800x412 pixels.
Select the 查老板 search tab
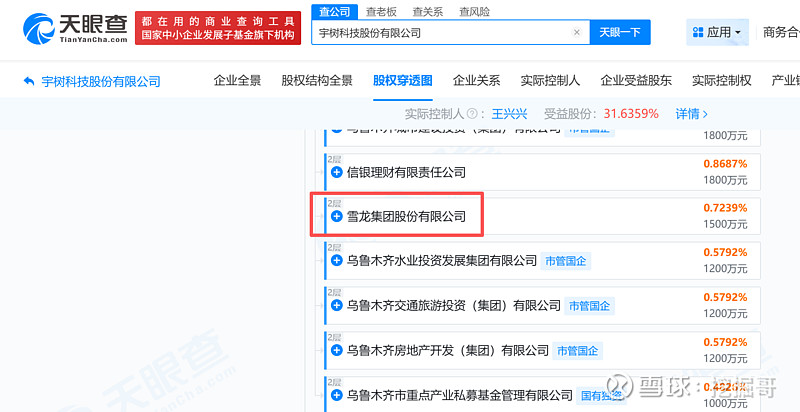coord(381,11)
